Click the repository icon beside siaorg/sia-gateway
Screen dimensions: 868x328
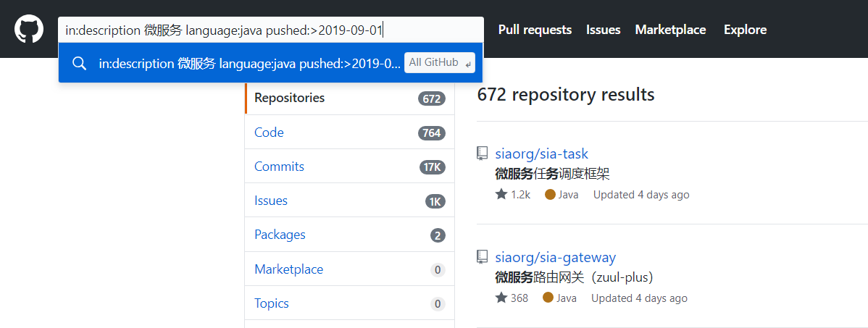click(x=482, y=256)
